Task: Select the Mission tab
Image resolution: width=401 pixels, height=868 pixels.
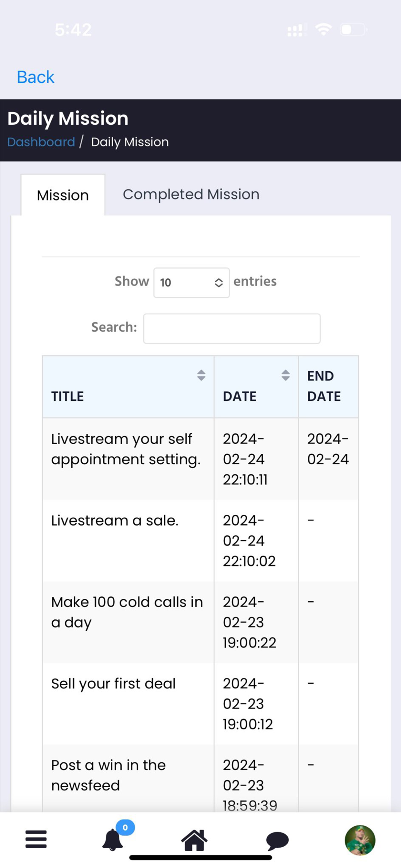Action: click(63, 195)
